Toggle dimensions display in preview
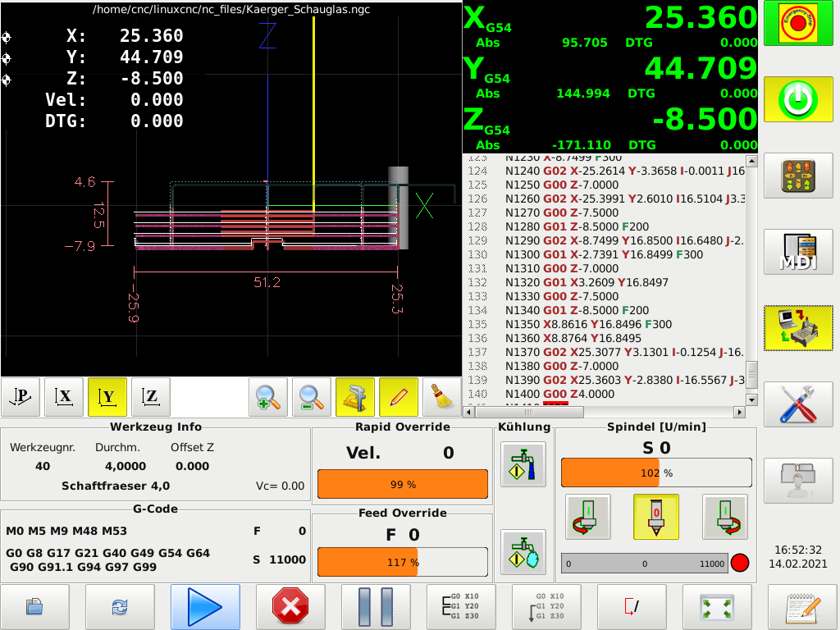840x630 pixels. [x=355, y=399]
